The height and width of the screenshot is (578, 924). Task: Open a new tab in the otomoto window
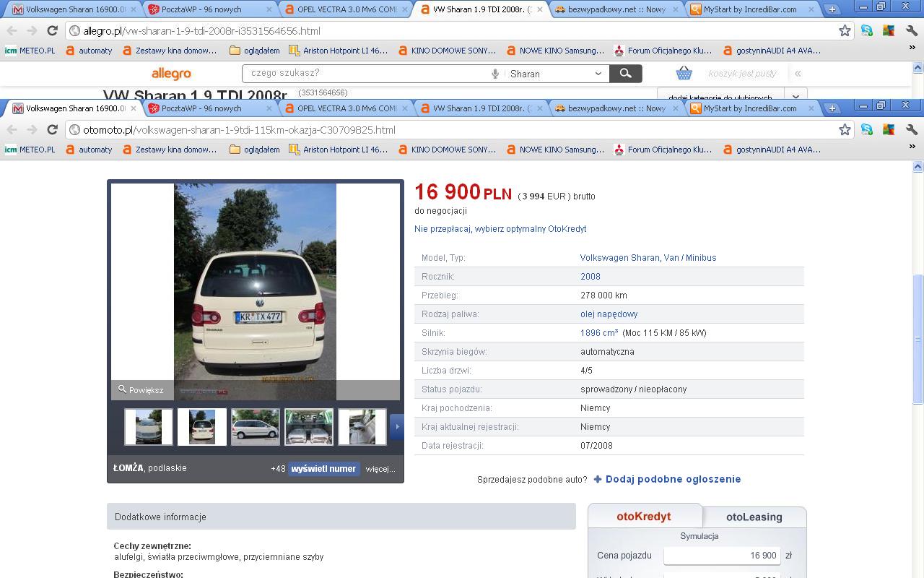[832, 108]
